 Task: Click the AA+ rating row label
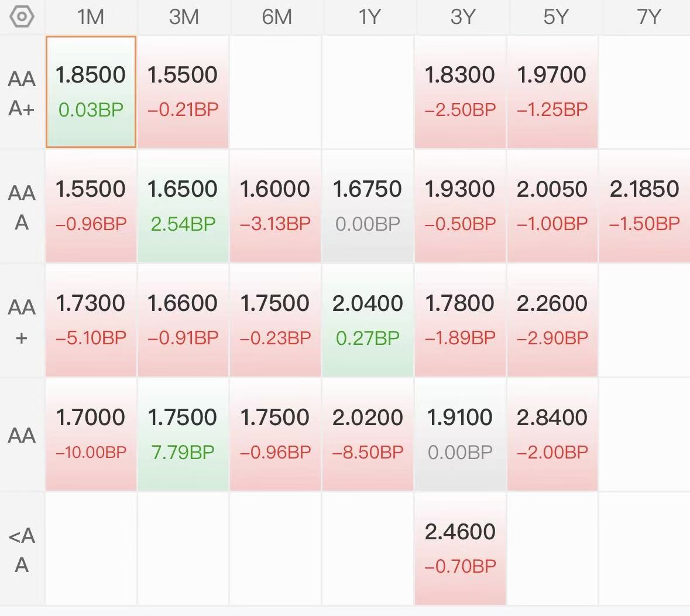click(x=22, y=321)
